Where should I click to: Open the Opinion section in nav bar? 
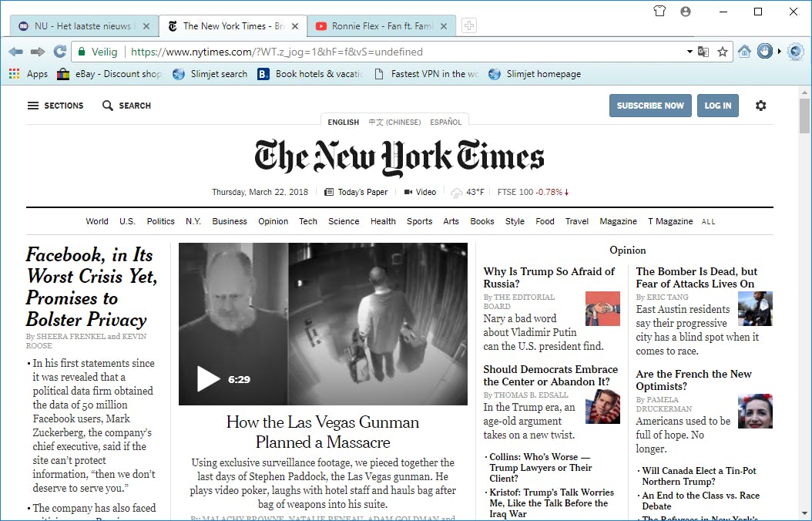tap(273, 221)
